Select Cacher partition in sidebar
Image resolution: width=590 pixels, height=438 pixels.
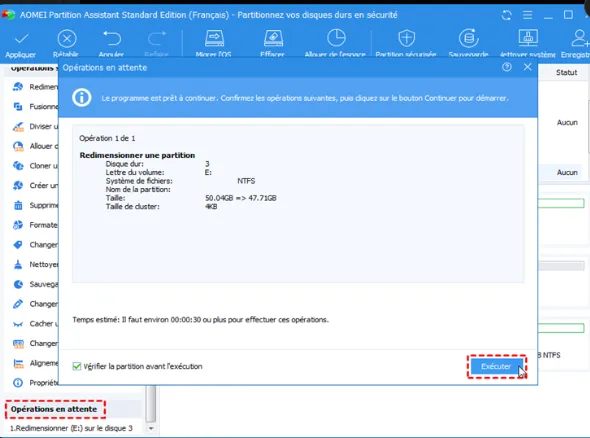[x=35, y=324]
